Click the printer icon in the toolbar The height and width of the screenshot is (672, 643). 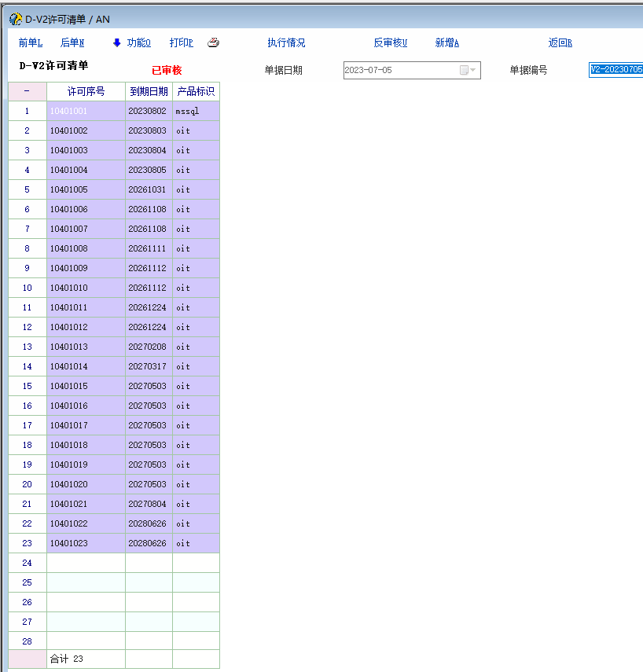pyautogui.click(x=213, y=43)
